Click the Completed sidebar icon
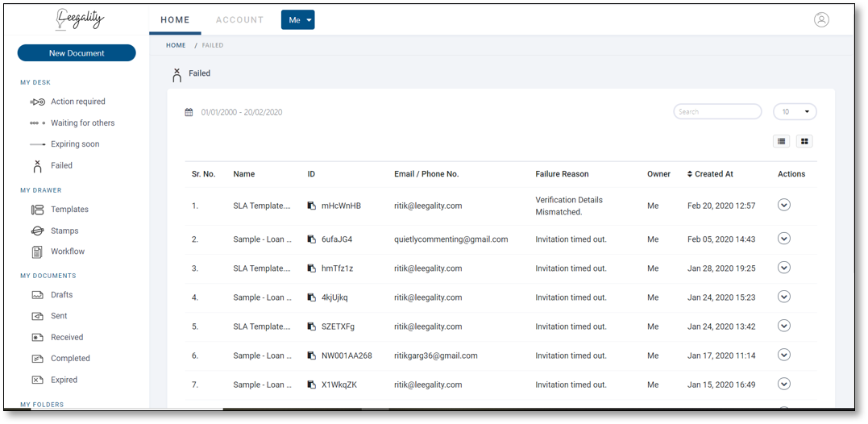868x424 pixels. pos(38,359)
